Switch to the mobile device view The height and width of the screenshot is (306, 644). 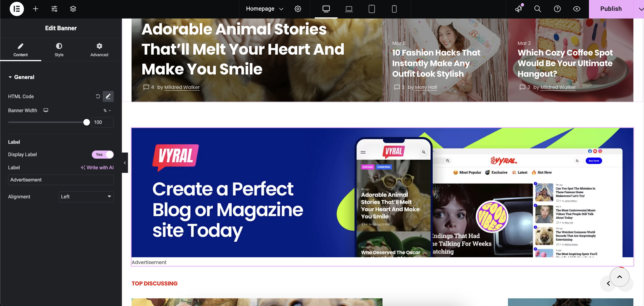[x=394, y=9]
